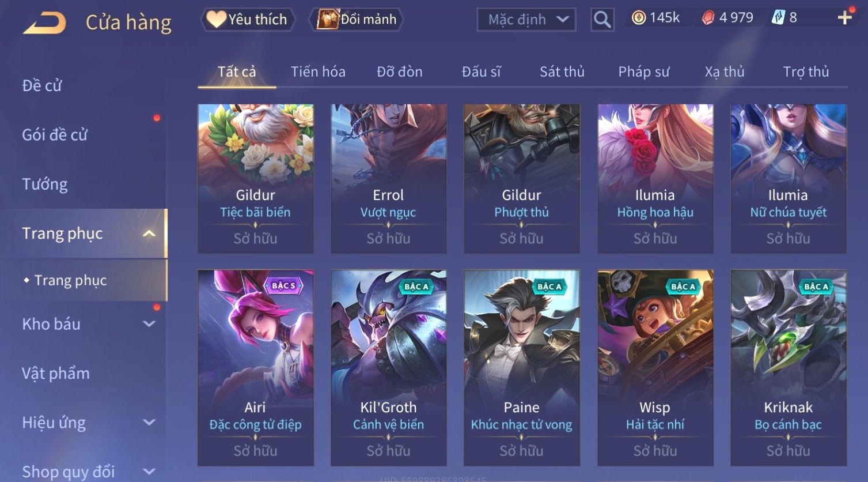The width and height of the screenshot is (868, 482).
Task: Switch to the Sát thủ tab
Action: [x=562, y=71]
